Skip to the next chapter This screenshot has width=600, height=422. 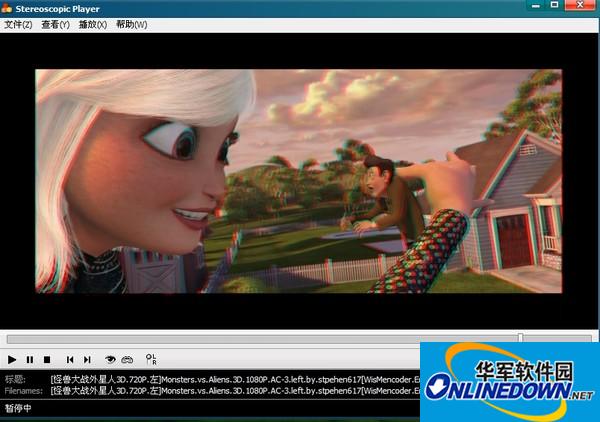(87, 359)
